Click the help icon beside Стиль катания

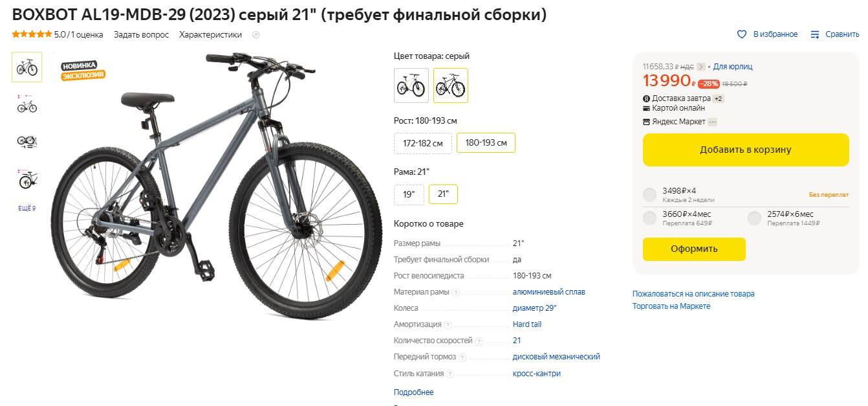point(451,374)
